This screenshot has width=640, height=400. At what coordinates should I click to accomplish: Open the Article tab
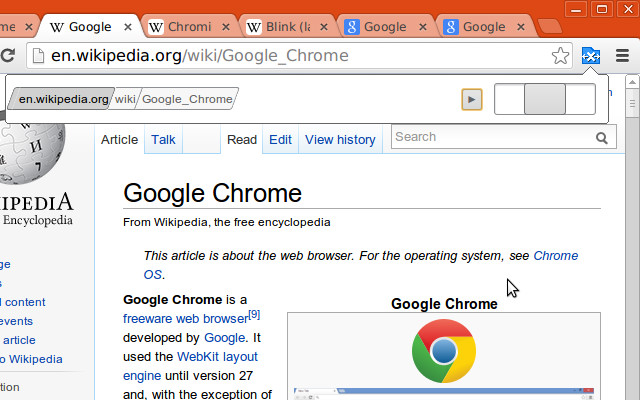click(x=119, y=140)
